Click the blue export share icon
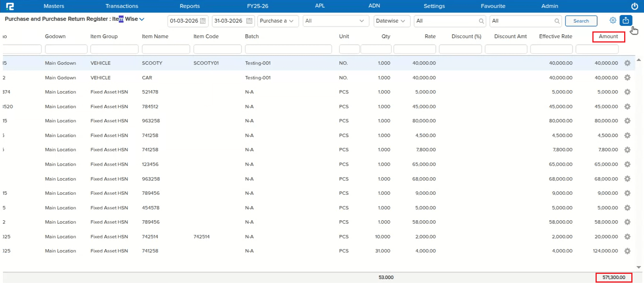This screenshot has height=283, width=644. click(x=626, y=20)
